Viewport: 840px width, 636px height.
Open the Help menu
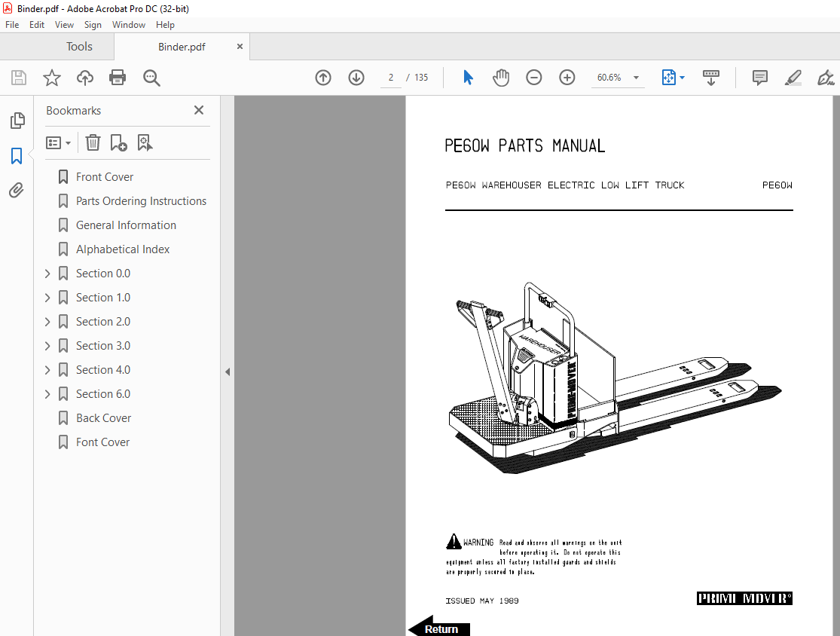tap(165, 25)
